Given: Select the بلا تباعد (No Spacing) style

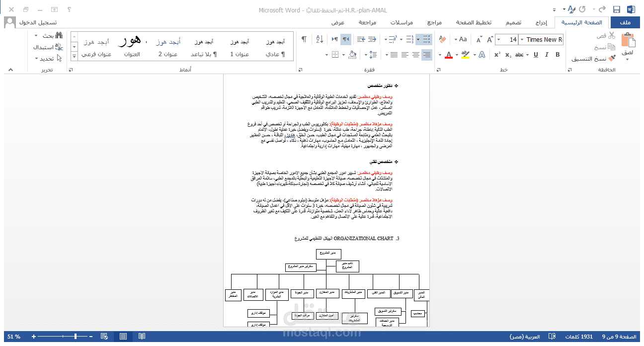Looking at the screenshot, I should pyautogui.click(x=204, y=48).
